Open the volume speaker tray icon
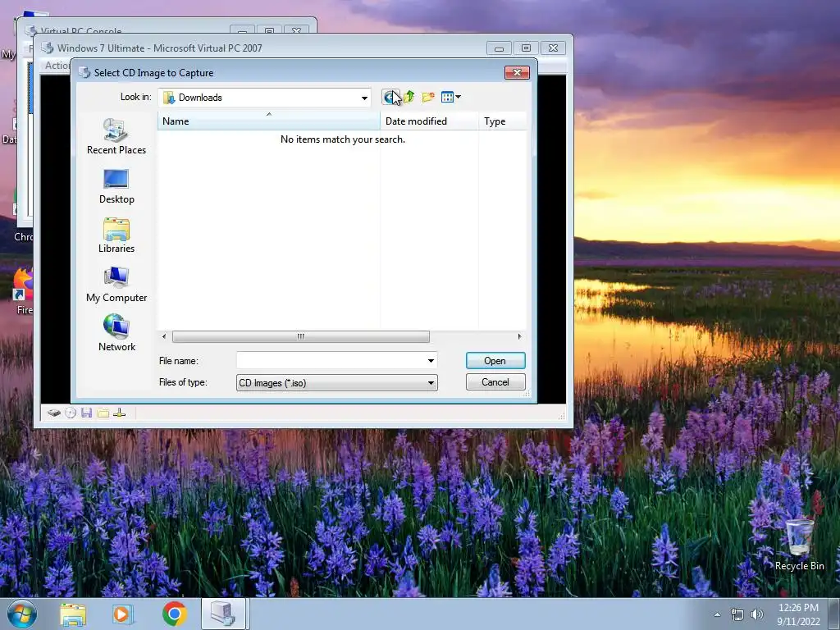The height and width of the screenshot is (630, 840). coord(756,614)
